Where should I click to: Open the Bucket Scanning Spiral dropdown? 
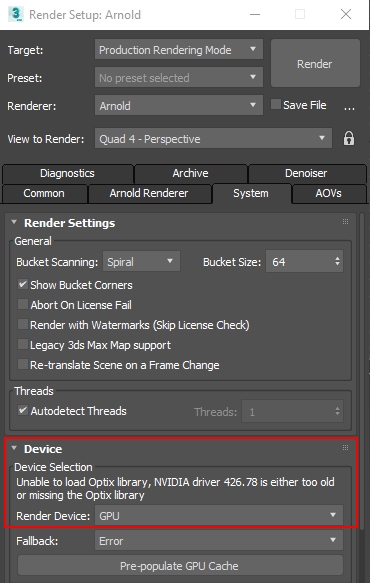[141, 261]
